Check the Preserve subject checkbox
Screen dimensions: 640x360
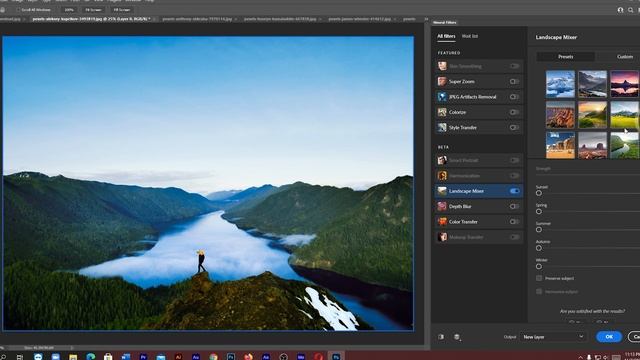[x=539, y=278]
